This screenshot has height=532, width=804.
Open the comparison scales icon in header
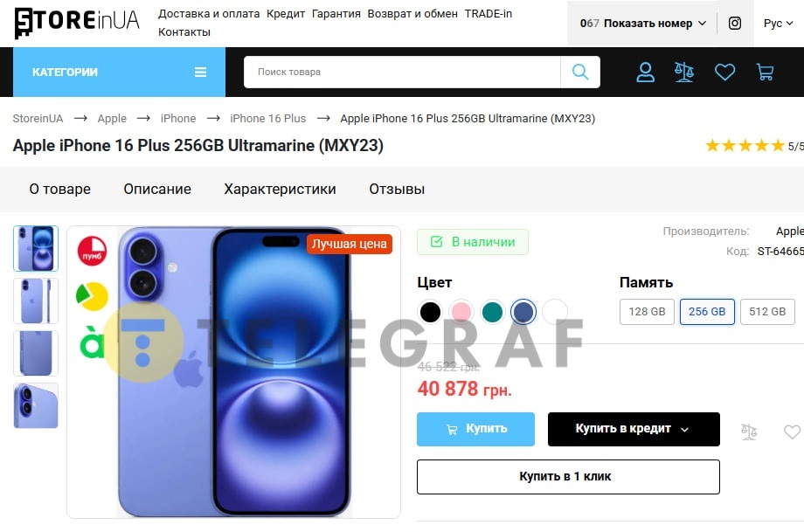(684, 73)
